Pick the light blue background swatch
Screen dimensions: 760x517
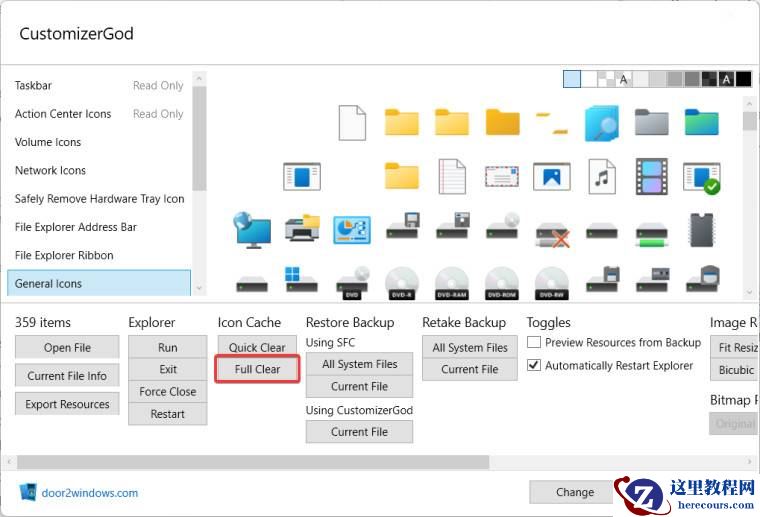pyautogui.click(x=572, y=79)
